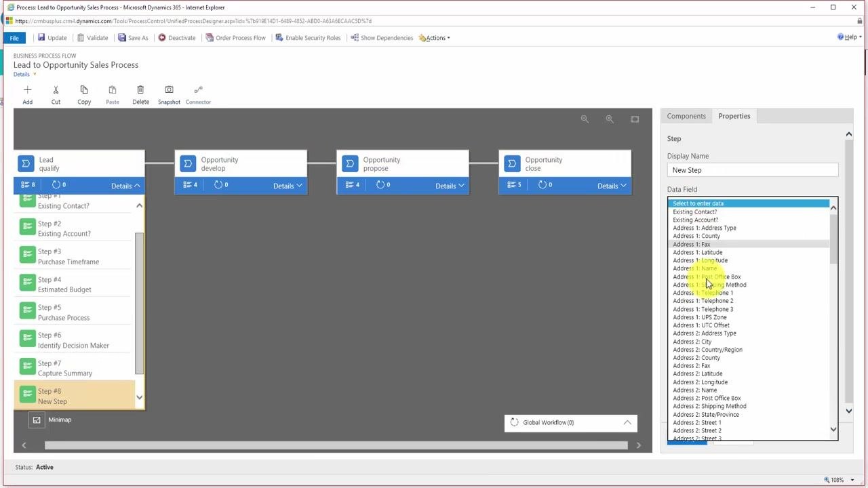Viewport: 868px width, 488px height.
Task: Choose 'Address 2: Post Office Box' option
Action: click(x=748, y=398)
